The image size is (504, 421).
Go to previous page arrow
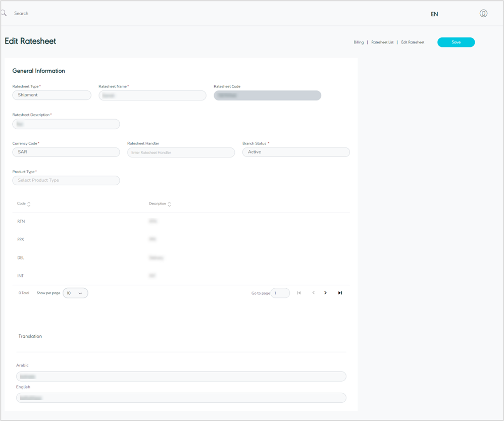click(313, 293)
